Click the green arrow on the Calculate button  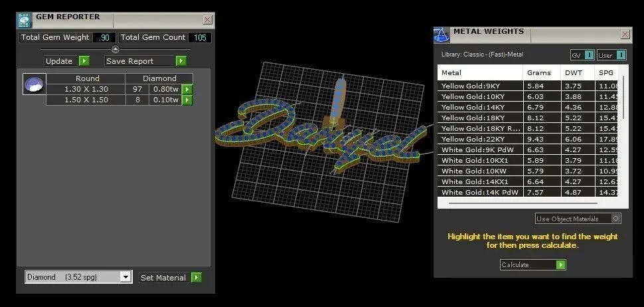(560, 264)
